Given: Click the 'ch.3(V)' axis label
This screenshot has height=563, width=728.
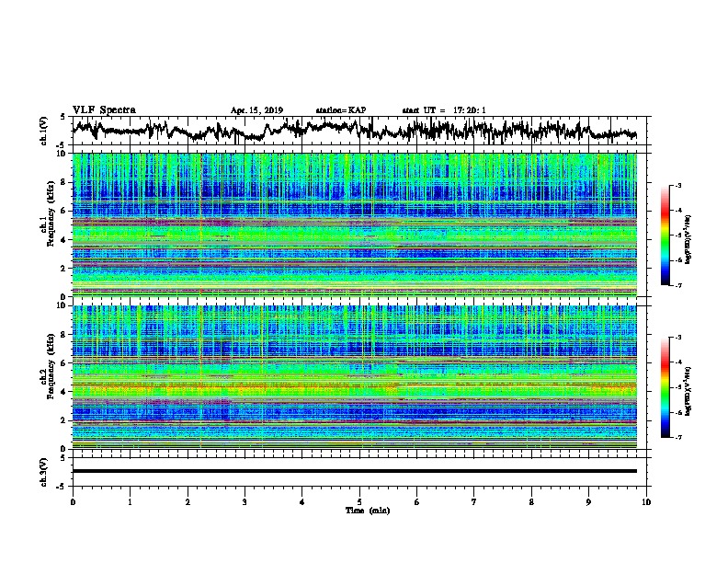Looking at the screenshot, I should [43, 472].
